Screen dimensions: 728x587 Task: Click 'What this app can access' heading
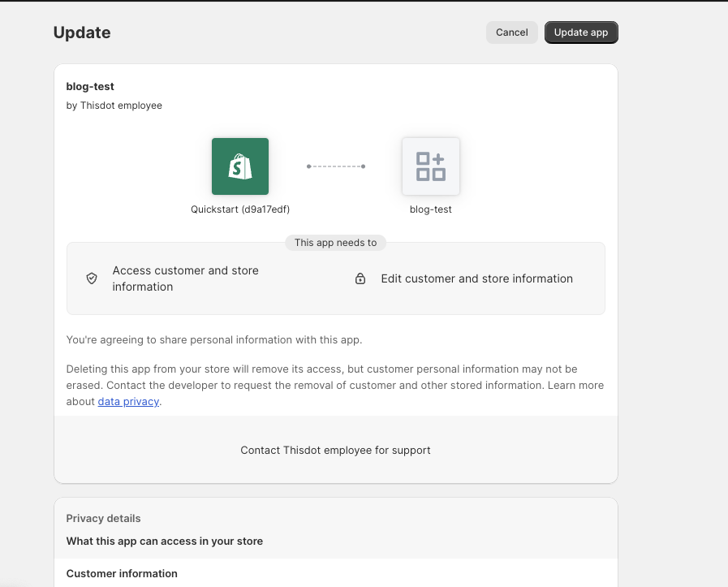(x=164, y=541)
